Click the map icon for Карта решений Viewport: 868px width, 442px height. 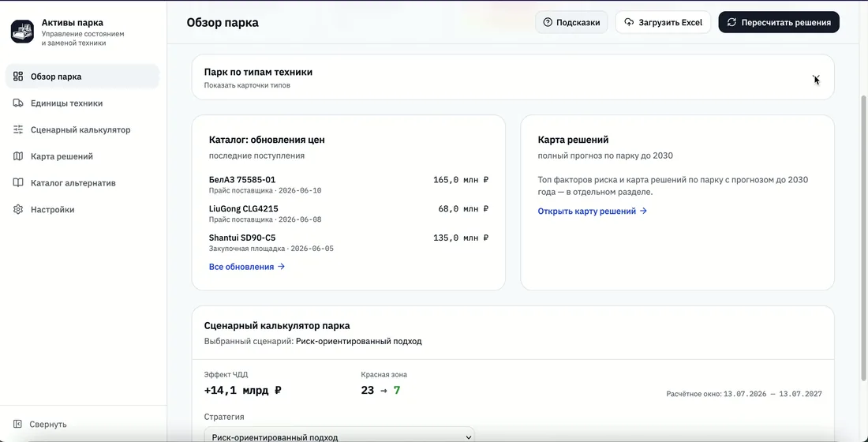pyautogui.click(x=17, y=156)
